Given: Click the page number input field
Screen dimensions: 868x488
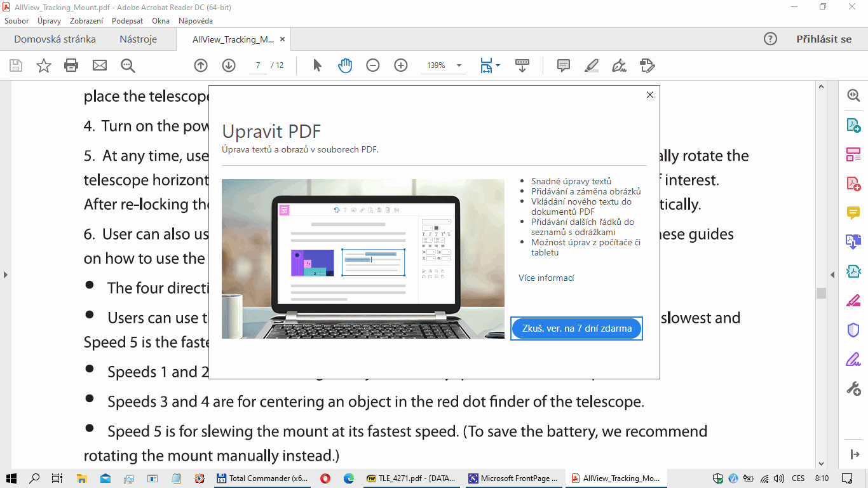Looking at the screenshot, I should [258, 65].
